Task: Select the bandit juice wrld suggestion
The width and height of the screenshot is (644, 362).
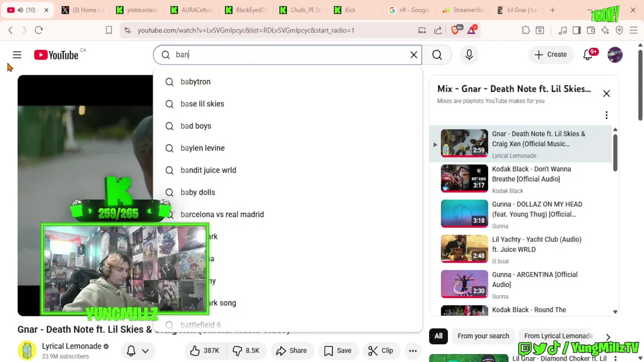Action: coord(287,170)
